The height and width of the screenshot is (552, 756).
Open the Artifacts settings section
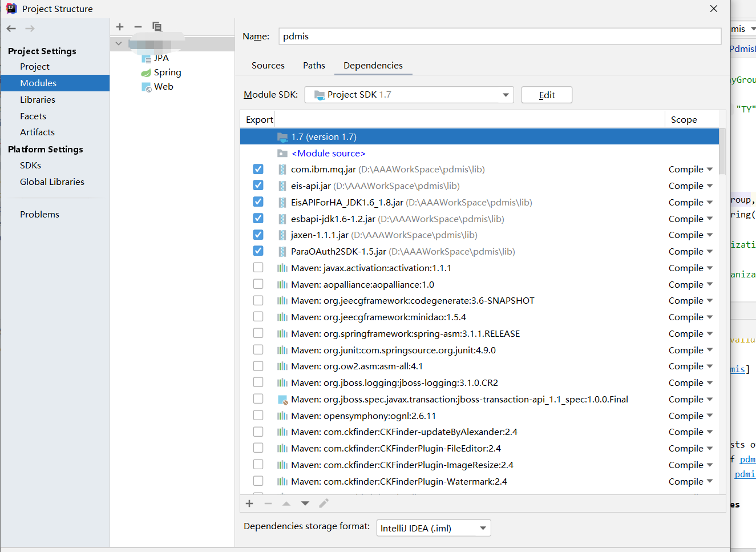pos(37,132)
